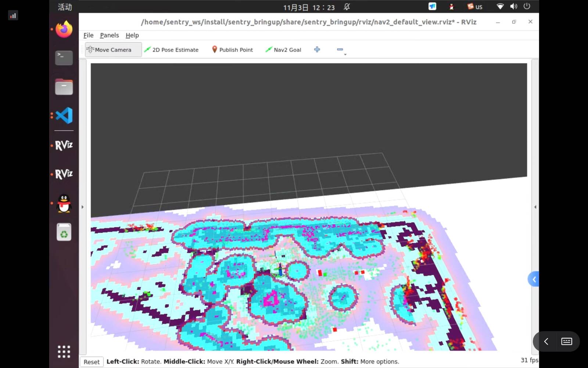Screen dimensions: 588x368
Task: Choose the Publish Point tool
Action: point(232,50)
